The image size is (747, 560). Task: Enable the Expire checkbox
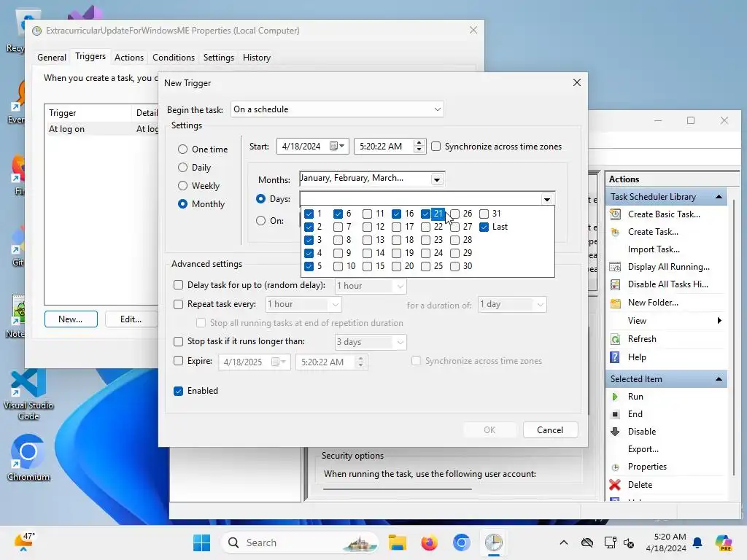click(178, 361)
